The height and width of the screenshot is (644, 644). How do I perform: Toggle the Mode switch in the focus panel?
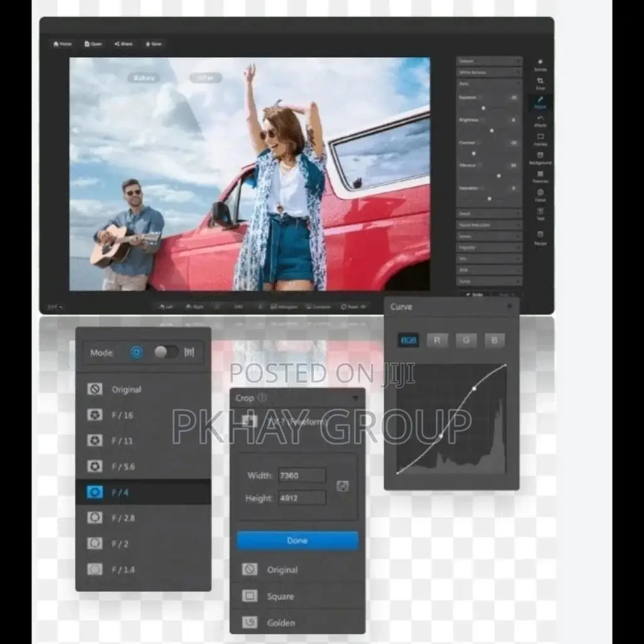(x=166, y=352)
